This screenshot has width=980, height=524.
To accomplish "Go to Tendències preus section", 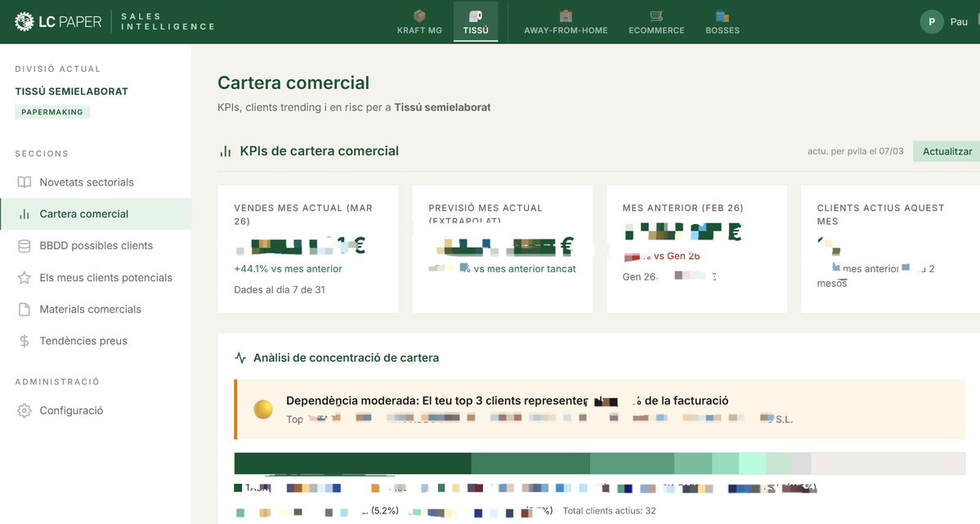I will (x=96, y=341).
